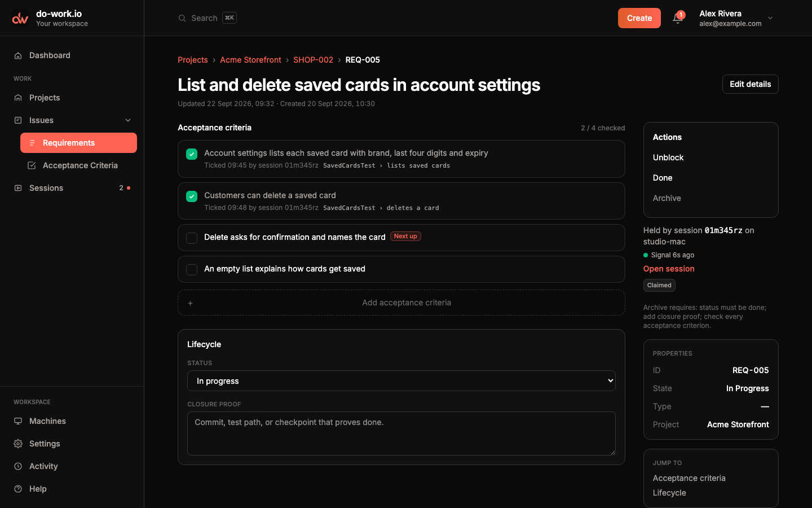Click the Create button
Screen dimensions: 812x508
639,18
